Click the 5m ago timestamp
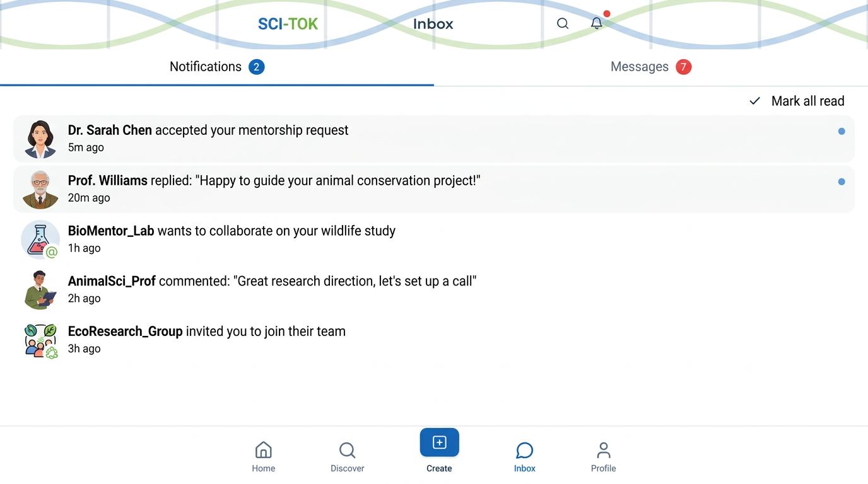 coord(86,147)
